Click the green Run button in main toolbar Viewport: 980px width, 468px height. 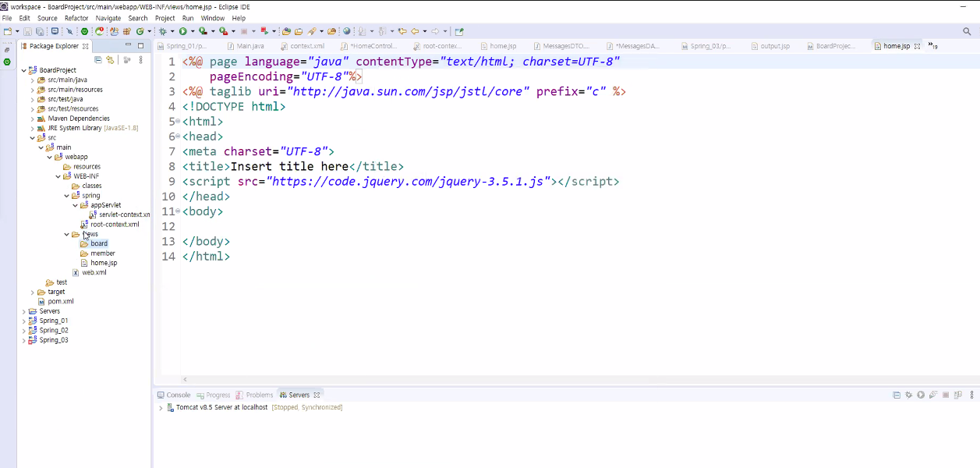(182, 31)
